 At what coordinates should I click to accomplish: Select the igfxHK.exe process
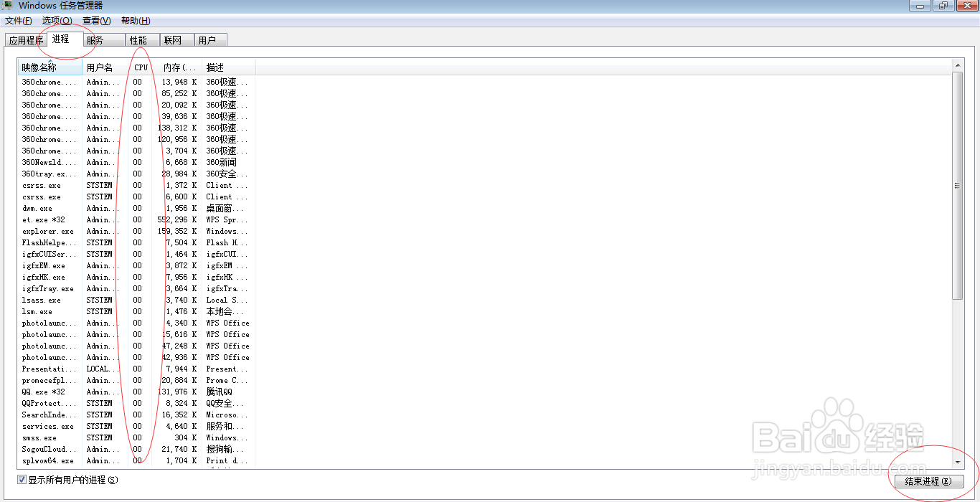tap(136, 277)
